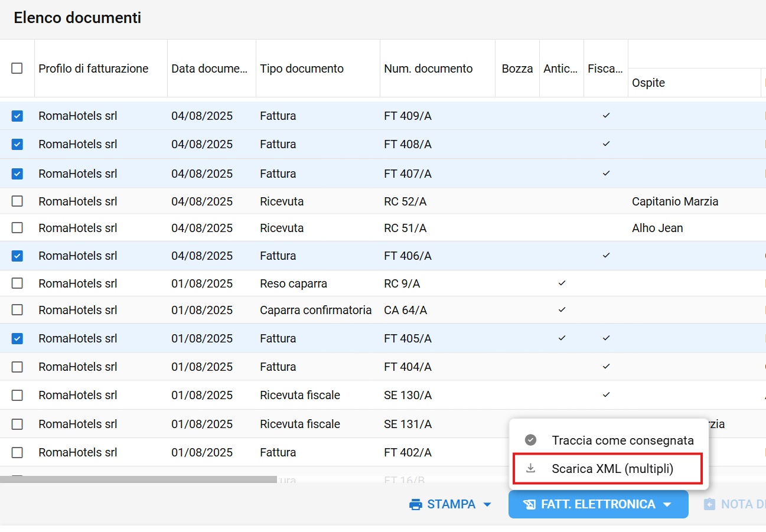This screenshot has height=532, width=766.
Task: Click the printer icon beside STAMPA
Action: tap(416, 504)
